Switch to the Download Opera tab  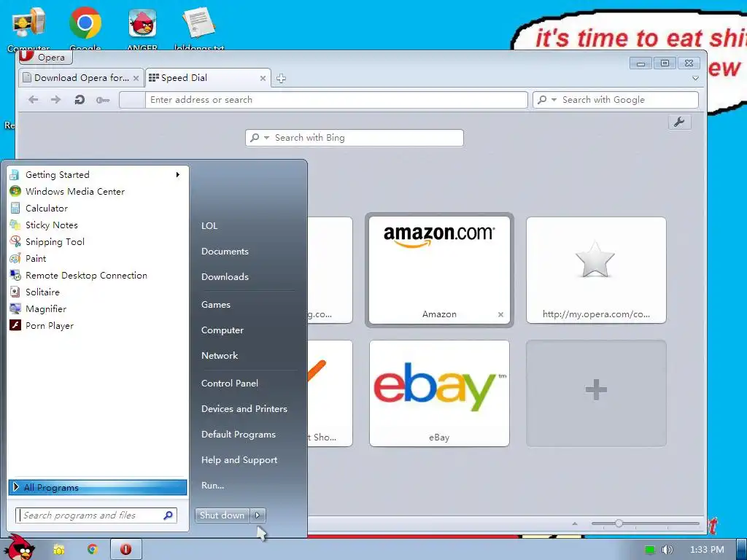81,78
